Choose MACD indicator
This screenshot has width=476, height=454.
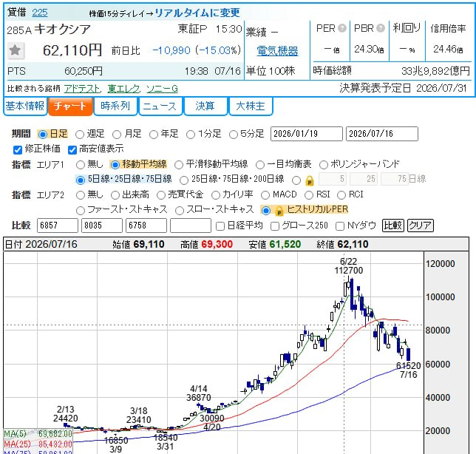pos(265,195)
